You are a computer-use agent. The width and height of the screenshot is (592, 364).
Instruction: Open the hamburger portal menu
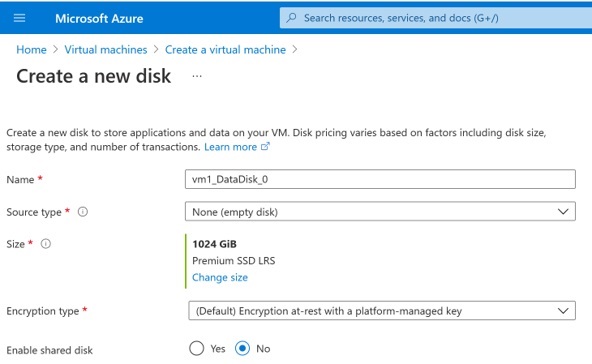(19, 18)
